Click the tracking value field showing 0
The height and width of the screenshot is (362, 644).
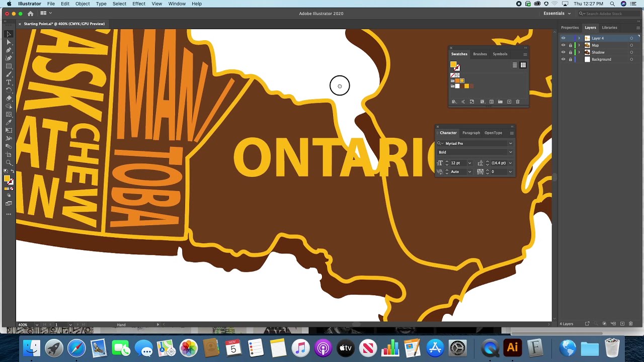[x=498, y=172]
